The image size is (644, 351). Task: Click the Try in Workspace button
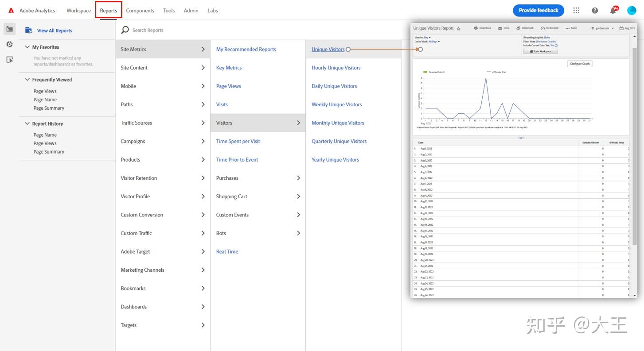coord(540,50)
